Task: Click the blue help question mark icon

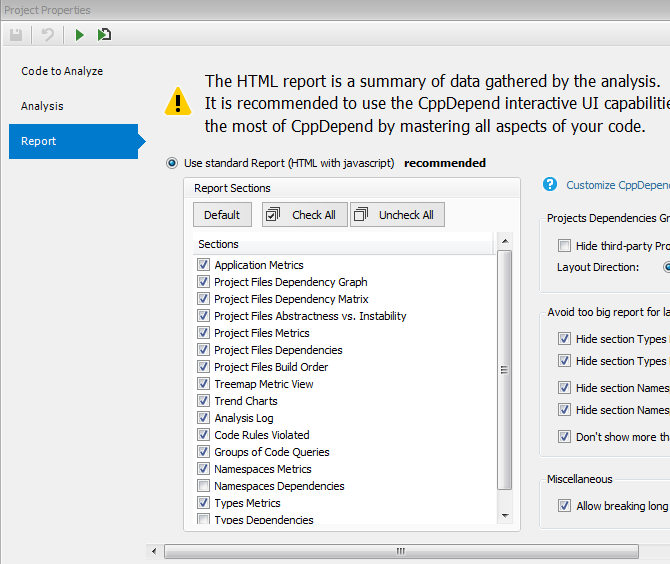Action: pyautogui.click(x=550, y=184)
